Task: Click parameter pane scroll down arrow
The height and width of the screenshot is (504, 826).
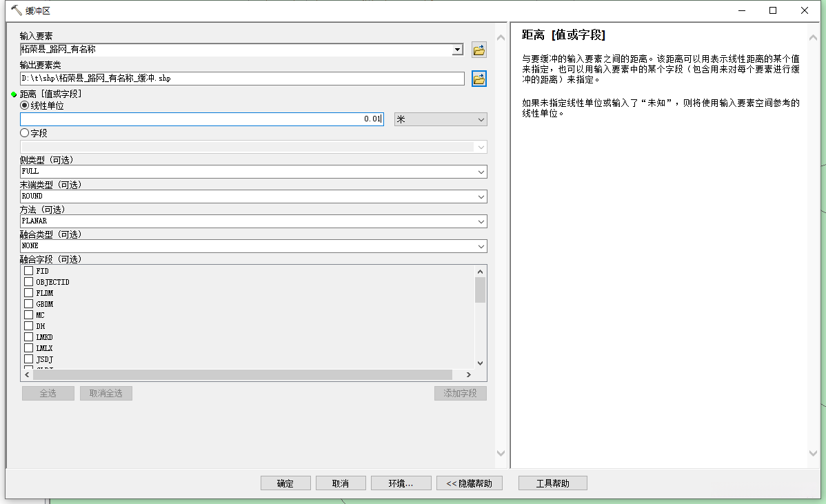Action: coord(501,453)
